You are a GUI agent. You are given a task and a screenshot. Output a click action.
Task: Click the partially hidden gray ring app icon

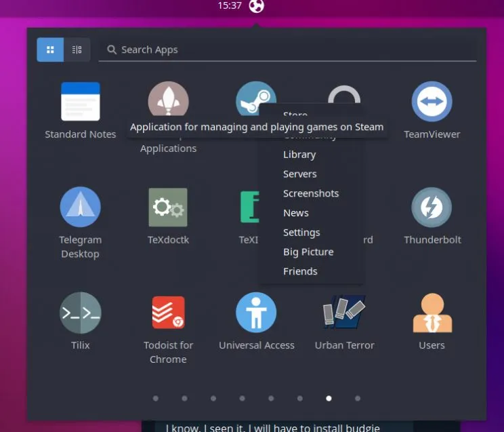click(x=344, y=94)
